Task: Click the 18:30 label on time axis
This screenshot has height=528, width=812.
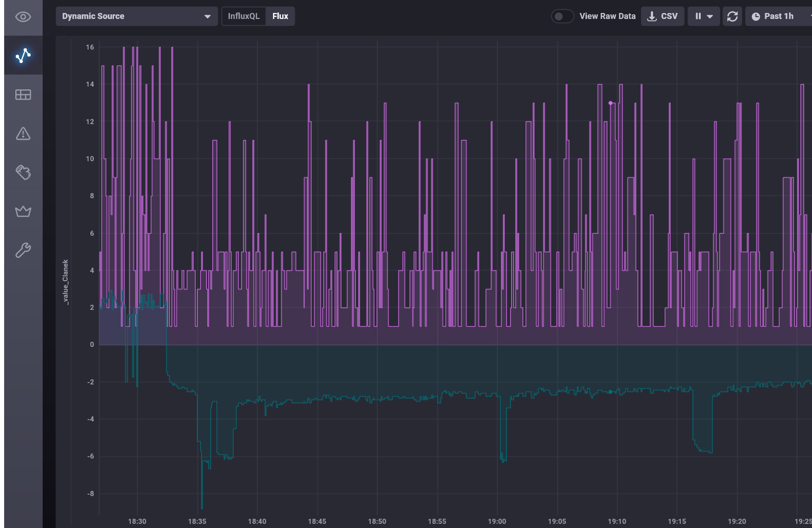Action: point(137,521)
